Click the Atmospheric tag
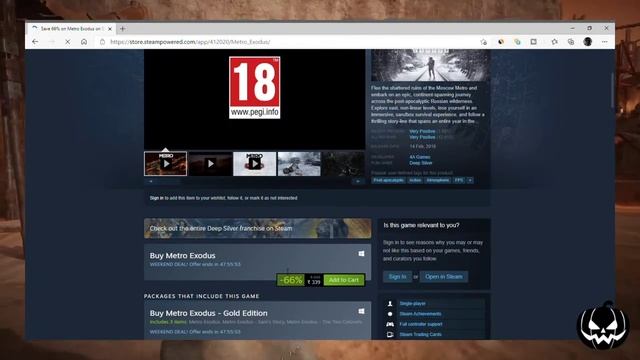640x360 pixels. click(438, 180)
